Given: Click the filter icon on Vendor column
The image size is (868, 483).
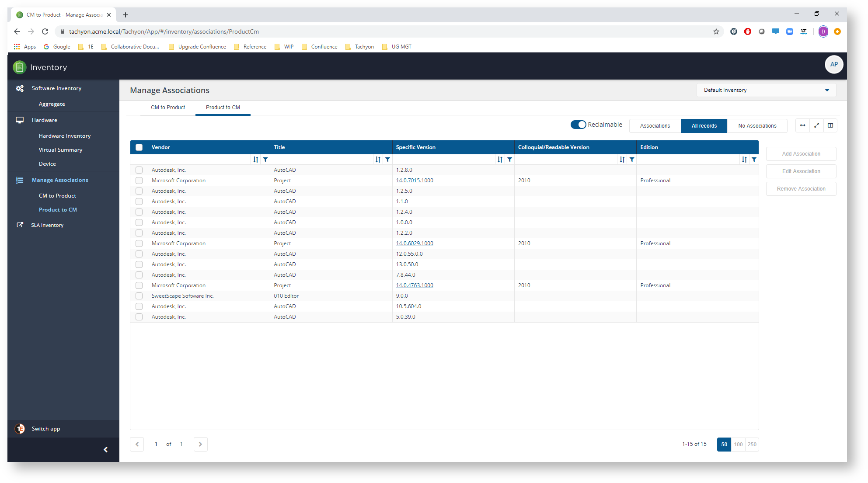Looking at the screenshot, I should coord(265,160).
